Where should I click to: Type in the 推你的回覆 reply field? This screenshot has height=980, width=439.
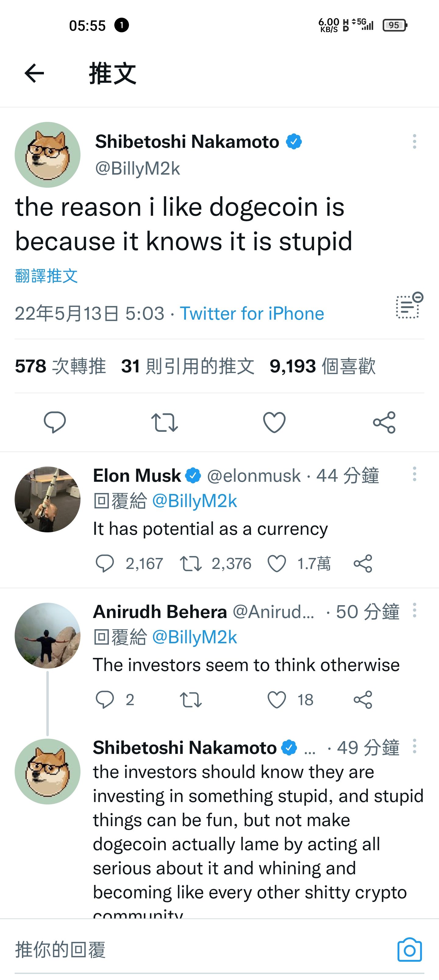[x=190, y=950]
